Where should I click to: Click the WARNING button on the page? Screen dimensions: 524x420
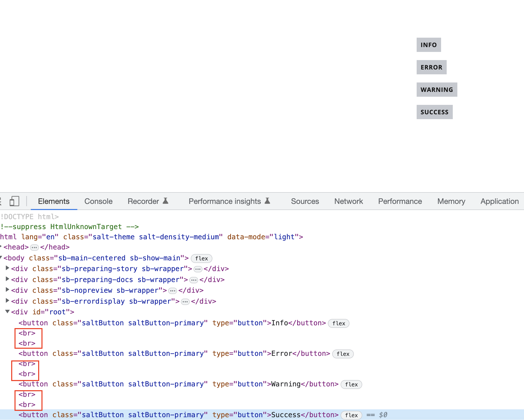tap(437, 90)
